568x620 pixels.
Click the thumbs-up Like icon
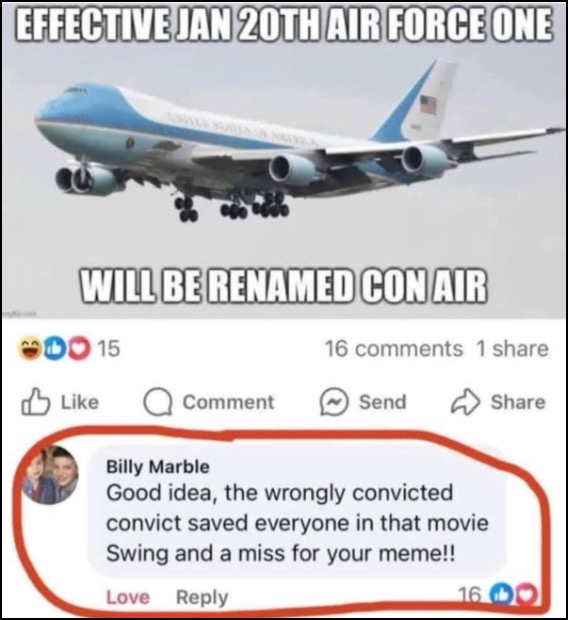[35, 402]
